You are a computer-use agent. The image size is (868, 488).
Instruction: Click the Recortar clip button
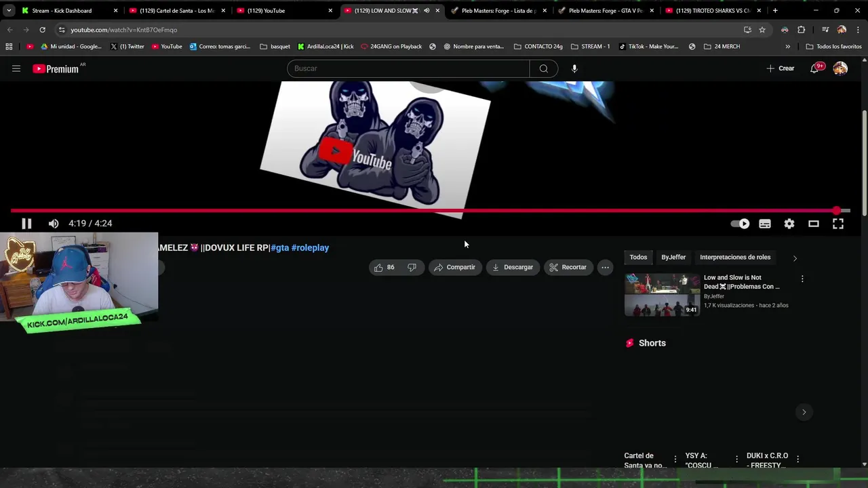[x=568, y=267]
